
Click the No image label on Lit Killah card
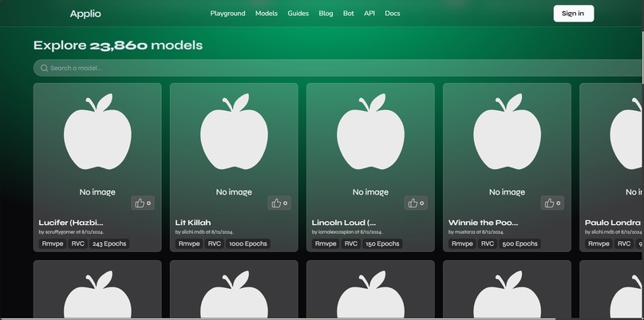click(x=234, y=192)
